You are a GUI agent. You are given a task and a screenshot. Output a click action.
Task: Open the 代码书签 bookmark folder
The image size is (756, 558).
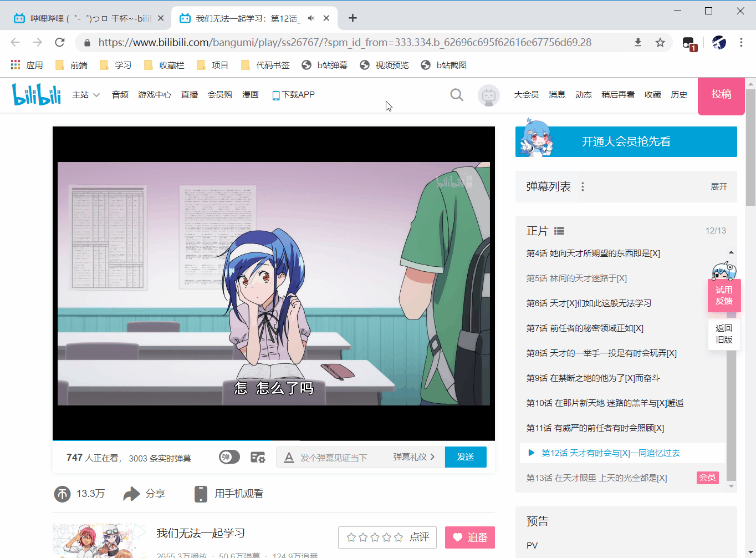tap(265, 65)
